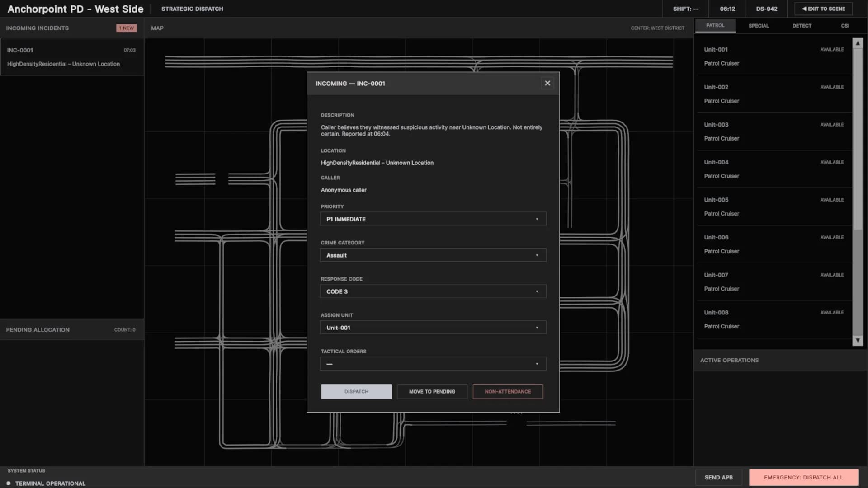Switch to the DETECT tab
The image size is (868, 488).
[x=802, y=26]
